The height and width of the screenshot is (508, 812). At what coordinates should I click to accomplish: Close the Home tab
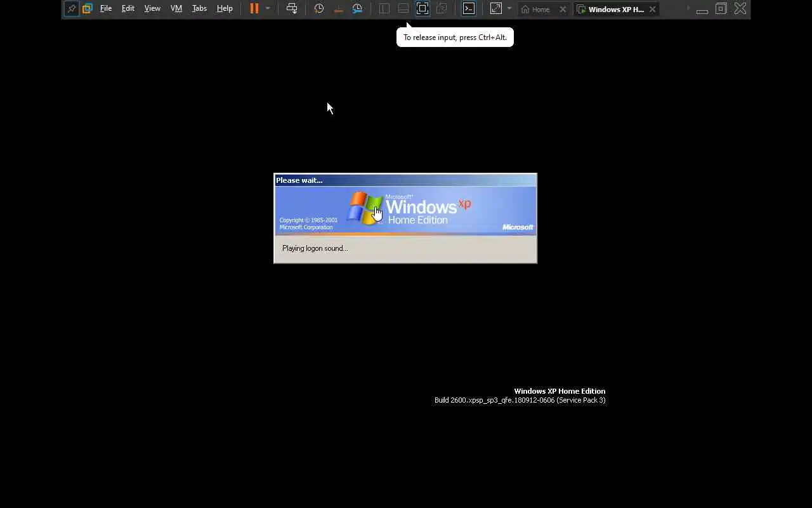(563, 10)
